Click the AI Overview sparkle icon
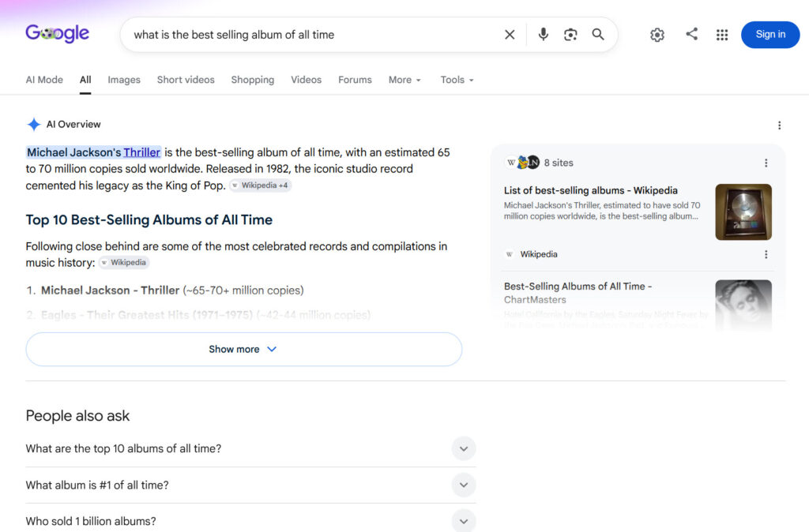The image size is (809, 532). point(34,124)
